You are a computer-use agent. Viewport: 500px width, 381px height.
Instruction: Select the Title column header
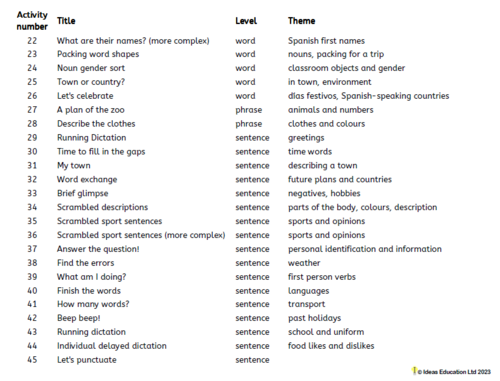66,21
